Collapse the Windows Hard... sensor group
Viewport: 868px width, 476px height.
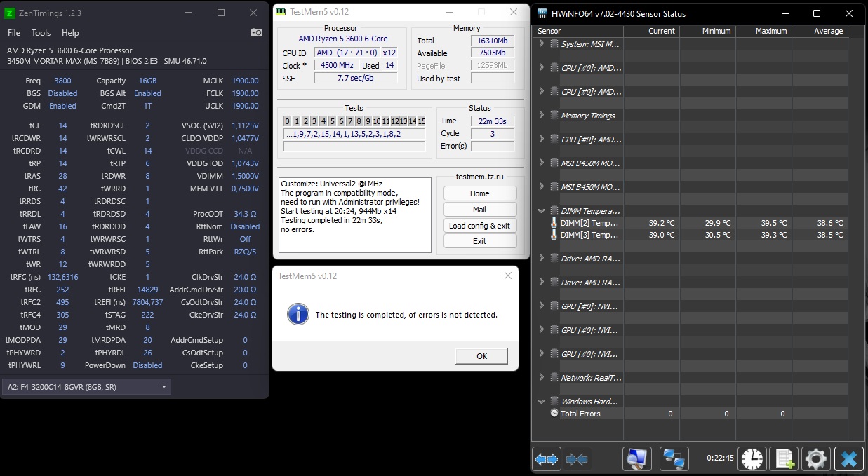[x=541, y=402]
